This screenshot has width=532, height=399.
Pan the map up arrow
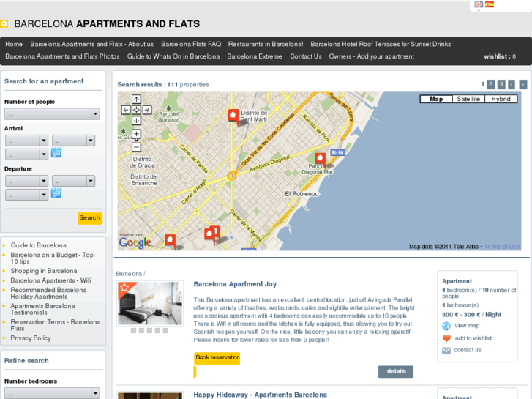point(136,99)
